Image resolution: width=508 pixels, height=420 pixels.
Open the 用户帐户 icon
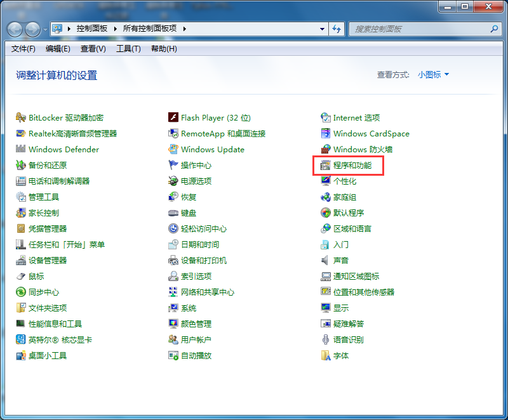(x=173, y=340)
